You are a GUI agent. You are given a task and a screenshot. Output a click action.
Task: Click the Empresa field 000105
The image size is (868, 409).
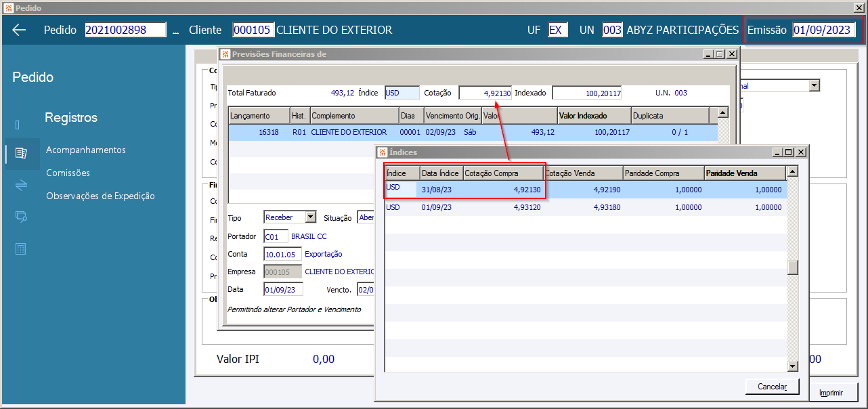pyautogui.click(x=283, y=272)
